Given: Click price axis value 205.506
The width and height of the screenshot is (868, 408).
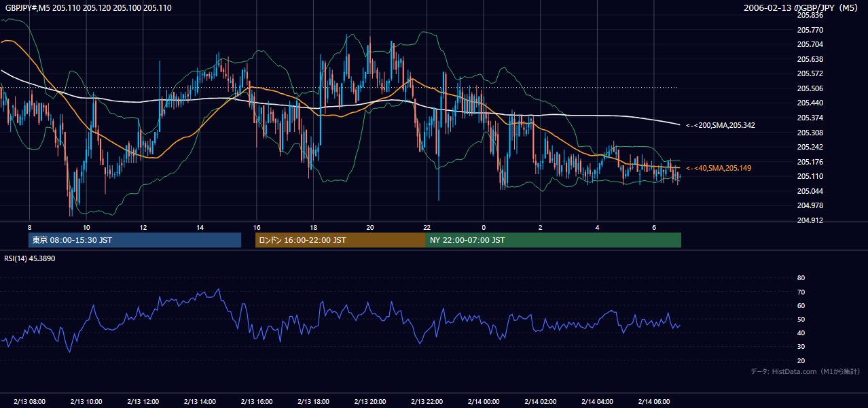Looking at the screenshot, I should point(810,88).
